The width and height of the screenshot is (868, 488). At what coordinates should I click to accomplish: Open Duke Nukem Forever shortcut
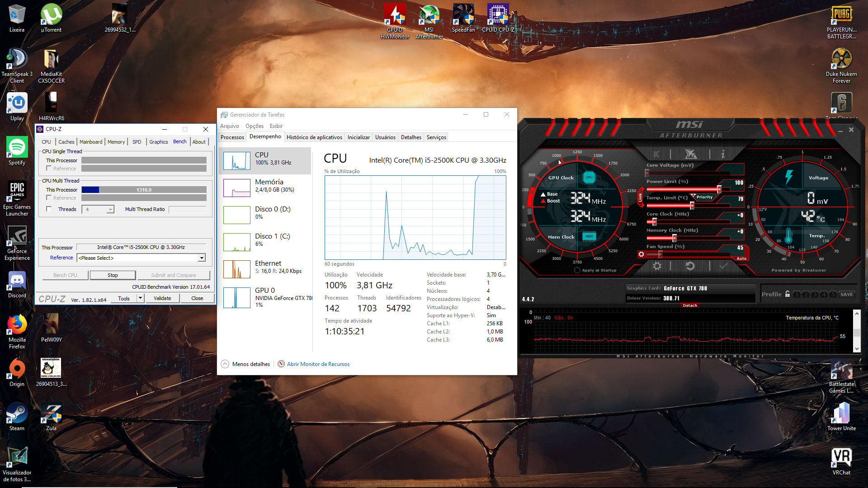pyautogui.click(x=841, y=66)
